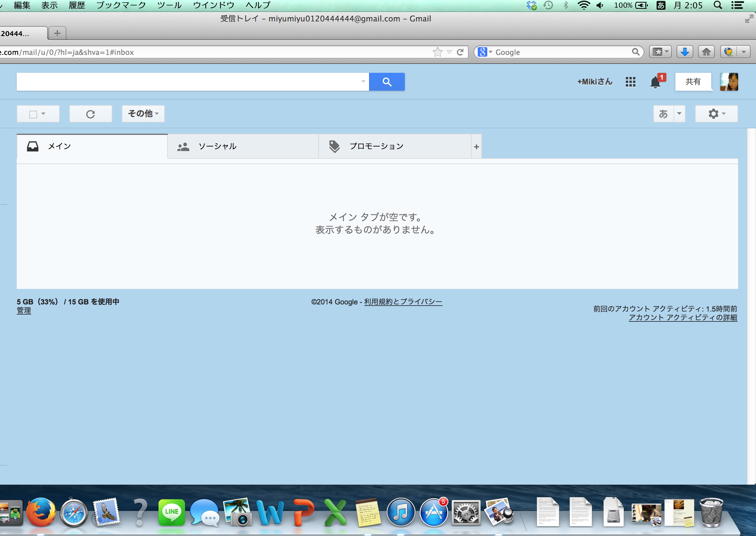Launch LINE from the Dock
Image resolution: width=756 pixels, height=536 pixels.
171,512
